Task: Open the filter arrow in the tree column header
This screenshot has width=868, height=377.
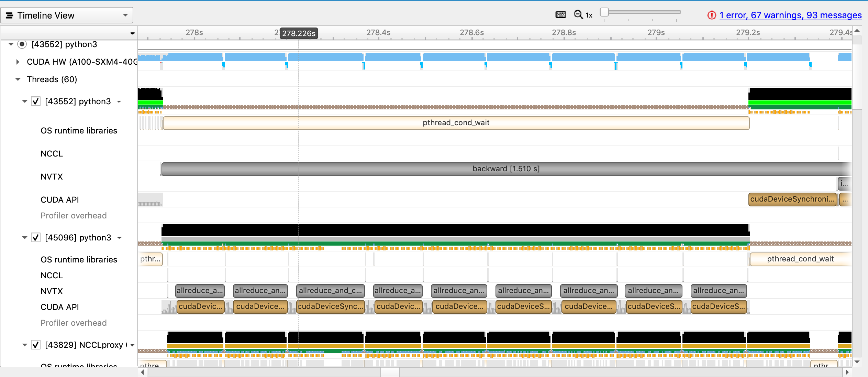Action: point(132,33)
